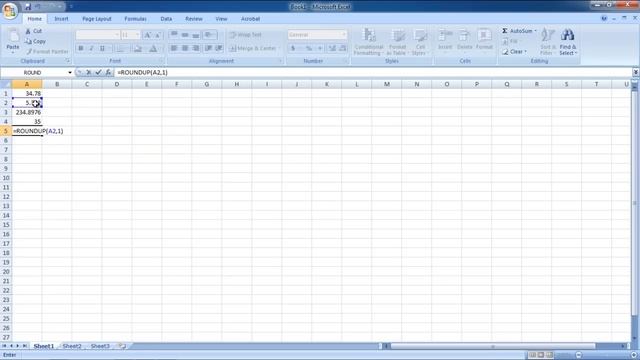
Task: Switch to the Formulas tab
Action: tap(135, 19)
